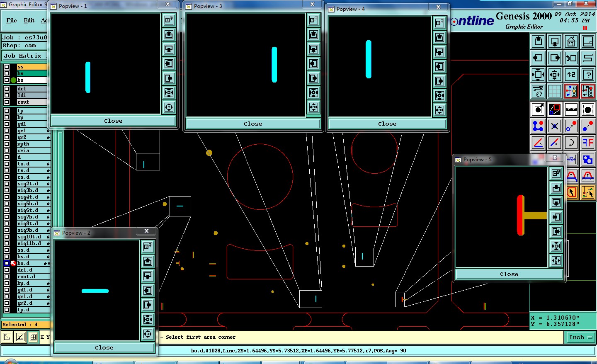Click the blue crossed-dot snap icon
The height and width of the screenshot is (364, 597).
(x=555, y=126)
